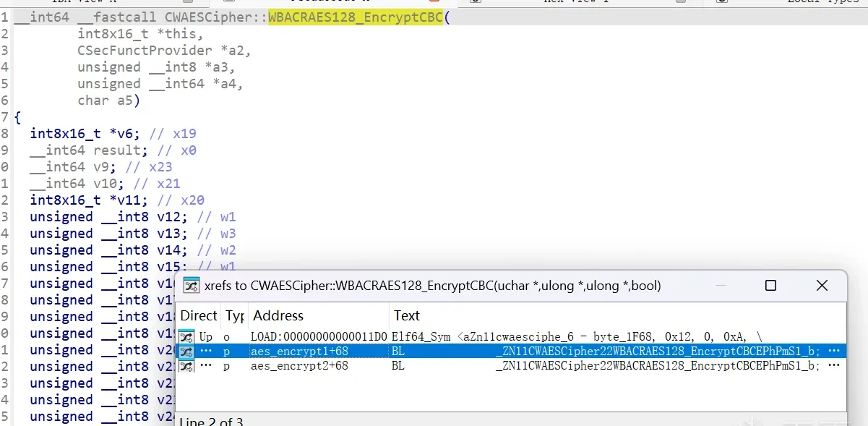Select the LOAD:00000000000011D0 address cell
868x426 pixels.
(x=319, y=336)
